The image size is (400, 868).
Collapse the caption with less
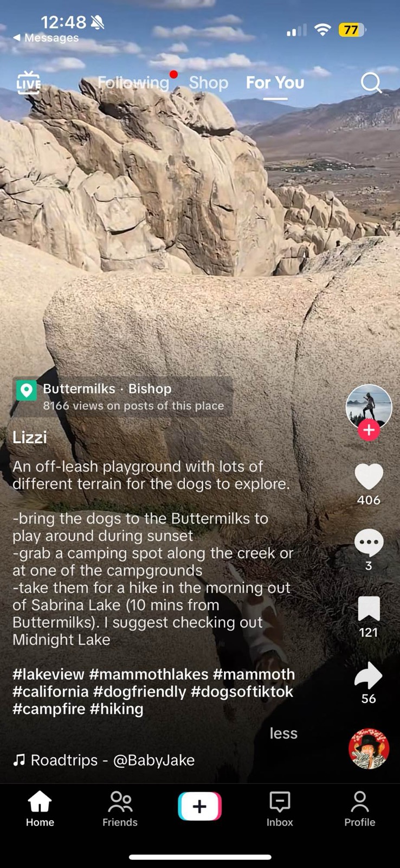tap(283, 733)
